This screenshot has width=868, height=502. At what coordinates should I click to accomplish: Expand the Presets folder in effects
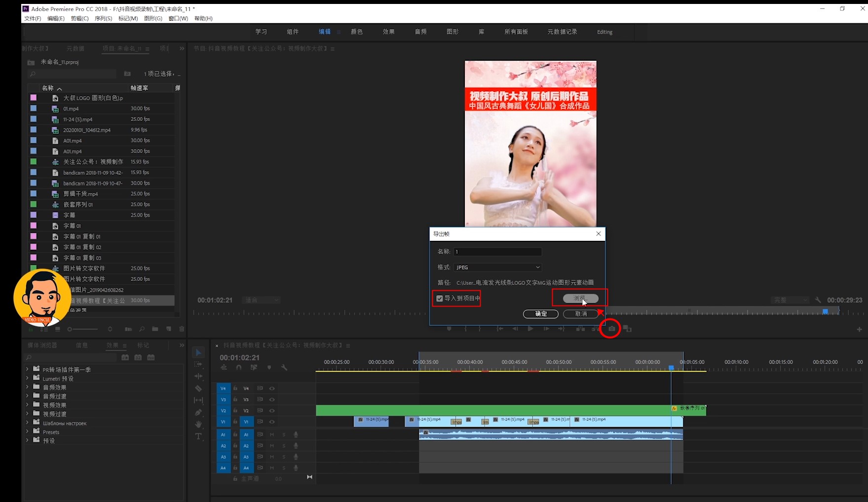point(28,432)
